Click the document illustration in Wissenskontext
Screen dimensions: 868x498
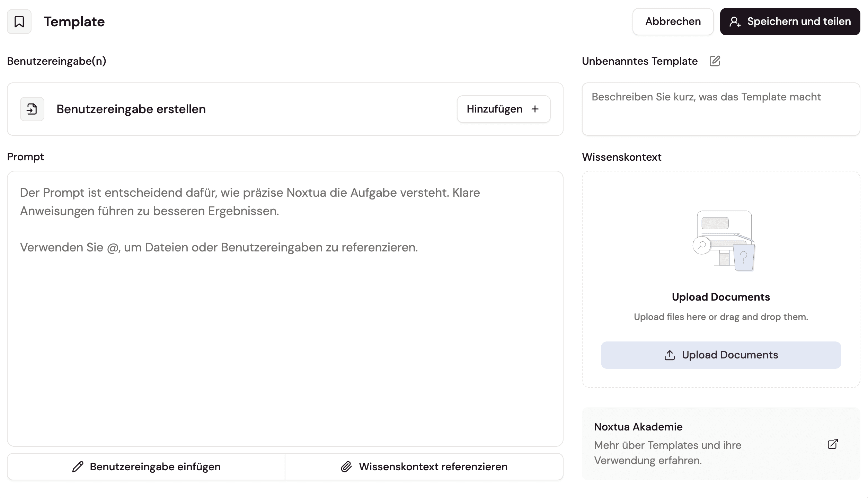(724, 241)
